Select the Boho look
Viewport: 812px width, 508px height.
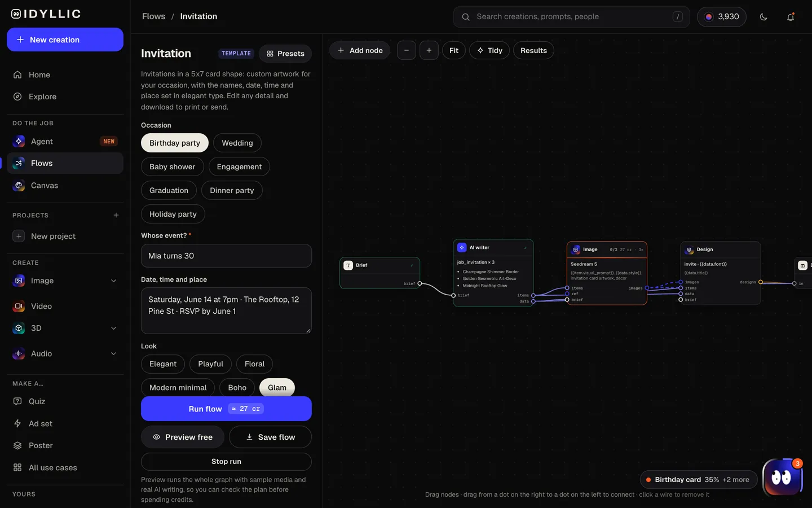(237, 387)
